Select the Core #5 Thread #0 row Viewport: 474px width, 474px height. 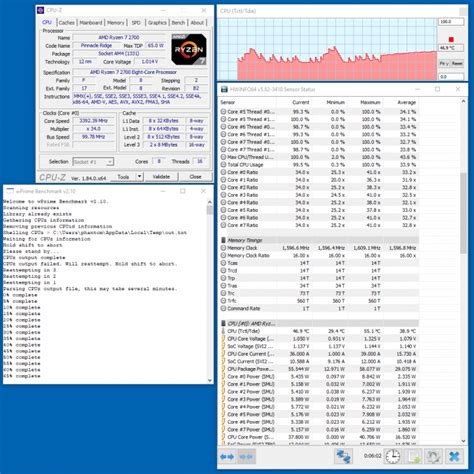tap(319, 112)
